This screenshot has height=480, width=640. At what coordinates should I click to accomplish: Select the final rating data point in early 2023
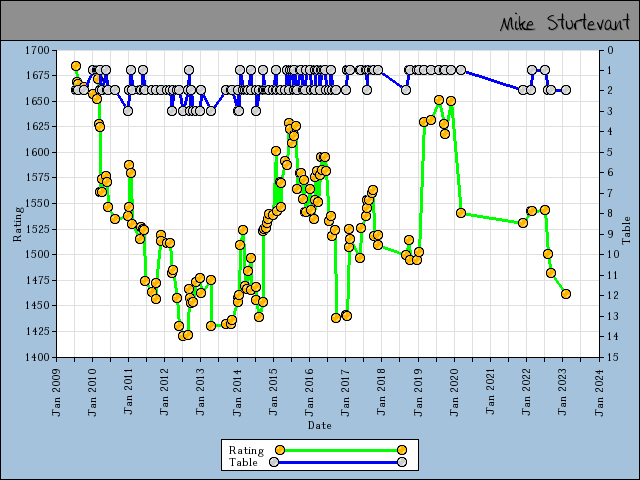click(x=566, y=294)
